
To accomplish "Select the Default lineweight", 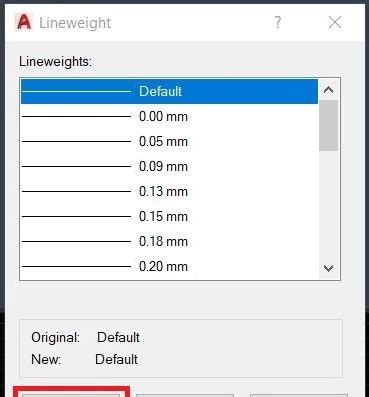I will click(x=169, y=91).
